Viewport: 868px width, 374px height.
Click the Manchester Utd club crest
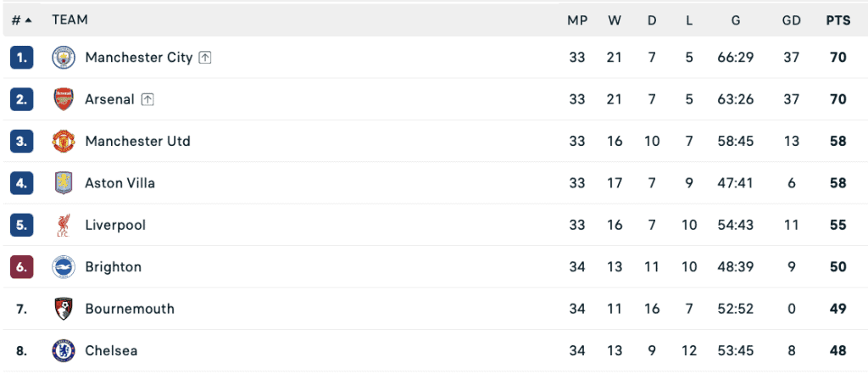tap(64, 142)
